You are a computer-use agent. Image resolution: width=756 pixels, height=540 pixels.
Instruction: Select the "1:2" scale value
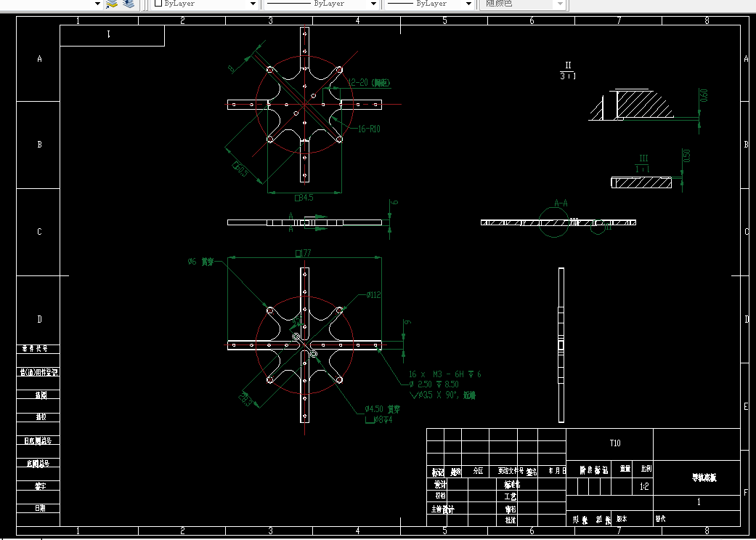(x=644, y=486)
